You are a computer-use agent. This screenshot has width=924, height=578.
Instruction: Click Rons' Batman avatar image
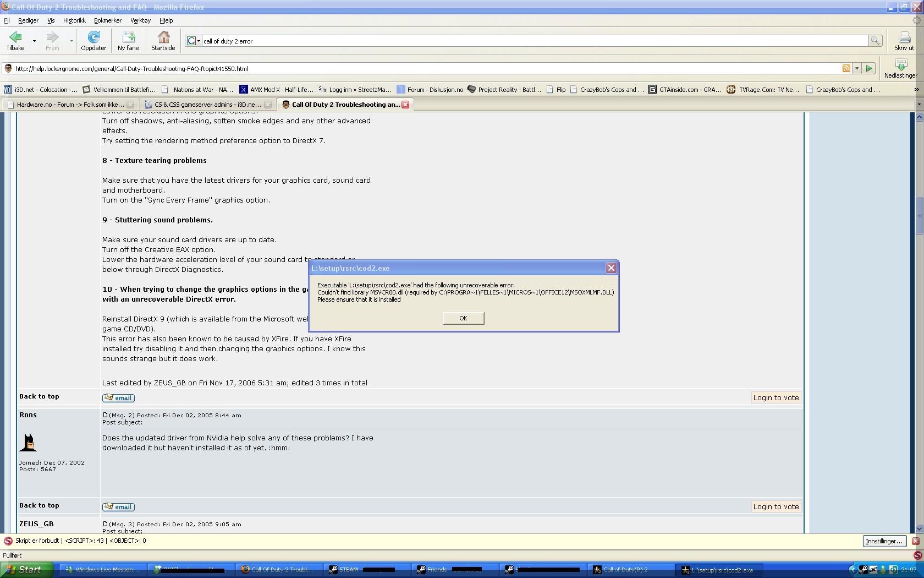tap(28, 443)
